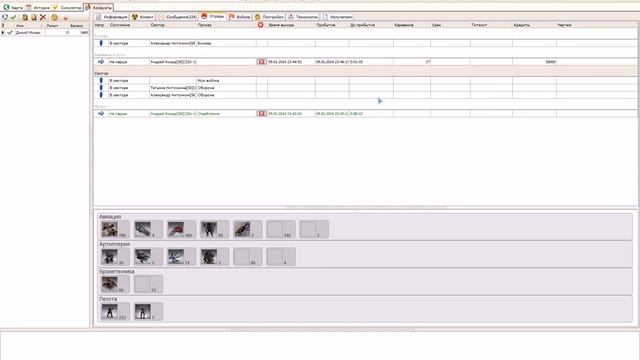Select the Отряды tab

click(213, 16)
